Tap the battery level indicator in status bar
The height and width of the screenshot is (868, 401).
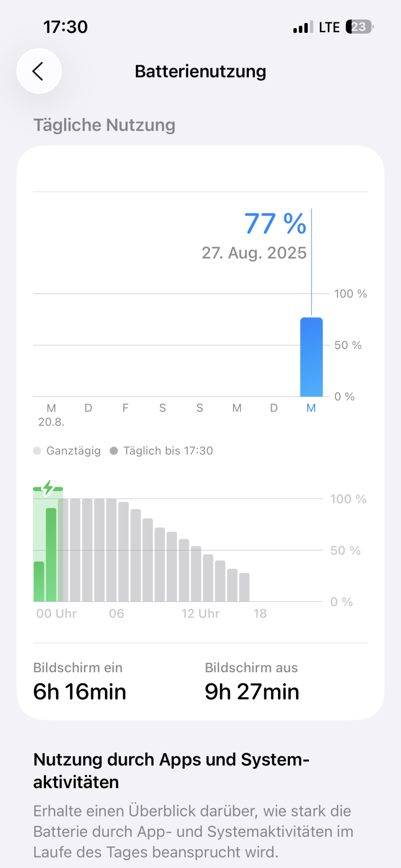tap(359, 27)
